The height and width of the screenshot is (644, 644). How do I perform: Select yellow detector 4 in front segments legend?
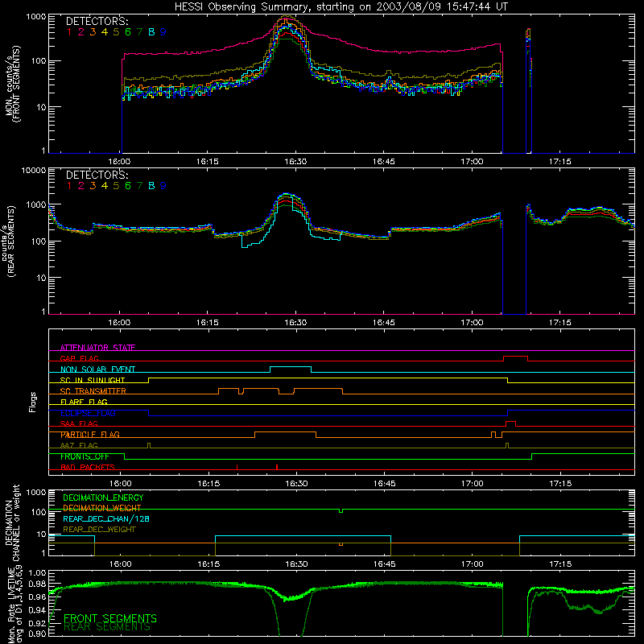pyautogui.click(x=105, y=32)
